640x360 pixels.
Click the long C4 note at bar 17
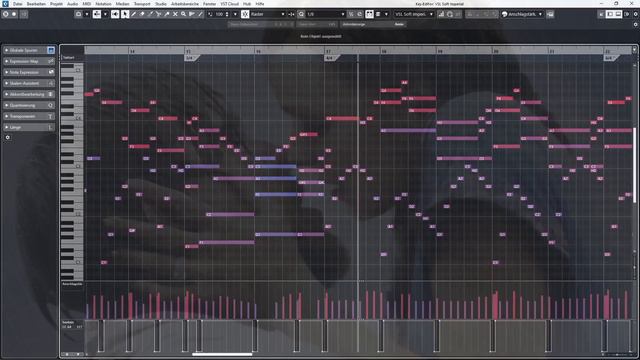tap(342, 118)
